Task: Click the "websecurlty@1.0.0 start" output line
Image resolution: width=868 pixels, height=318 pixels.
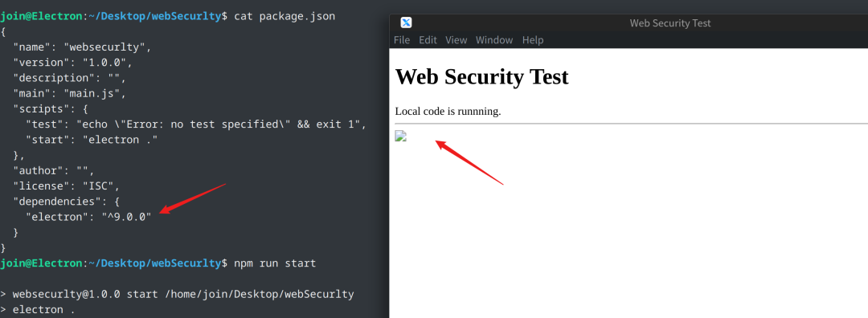Action: coord(177,294)
